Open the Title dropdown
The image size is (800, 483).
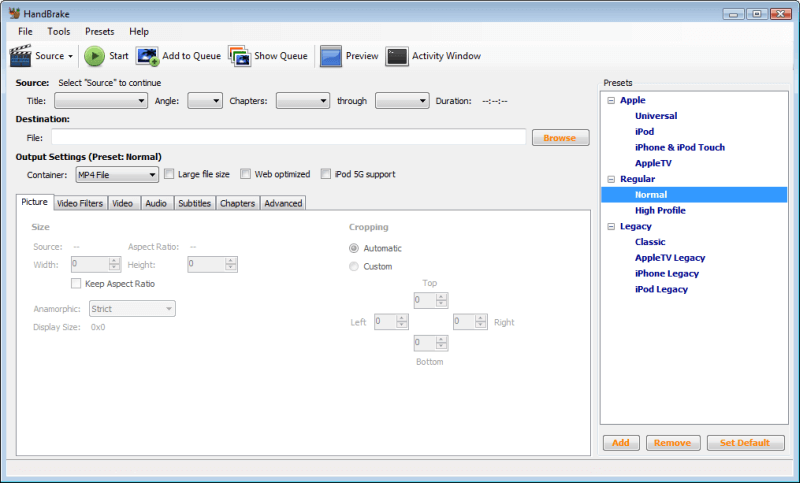tap(101, 101)
